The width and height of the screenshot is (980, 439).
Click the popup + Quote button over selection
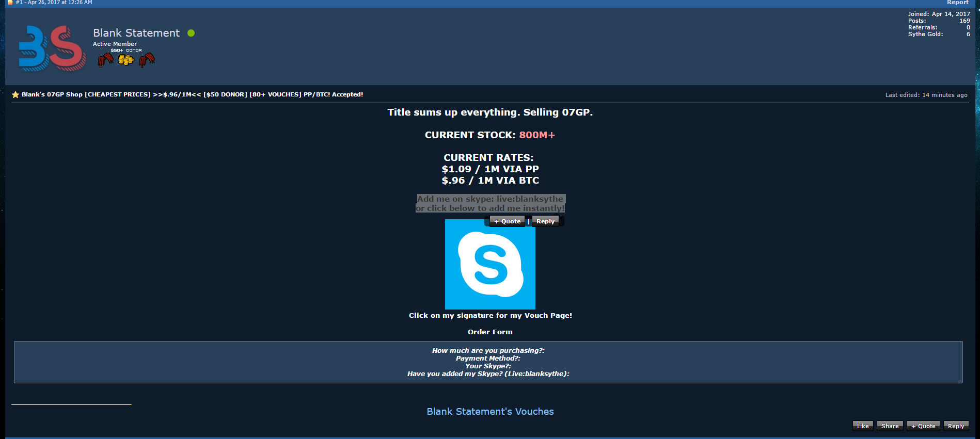click(x=507, y=221)
